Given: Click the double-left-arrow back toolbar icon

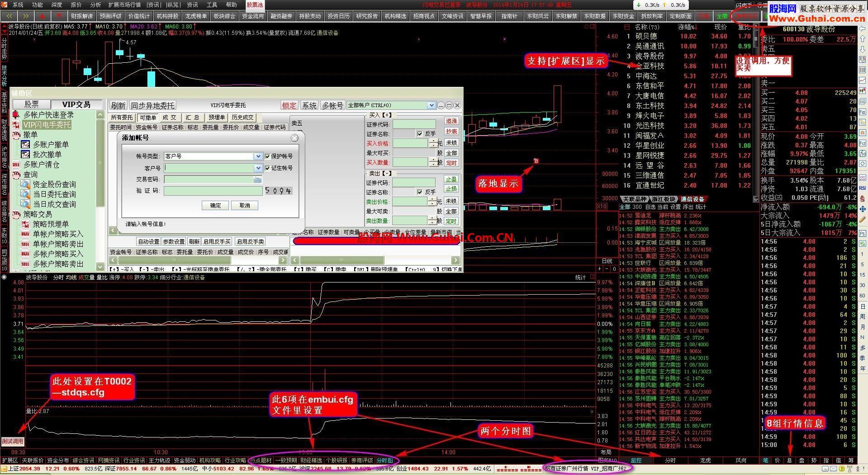Looking at the screenshot, I should (9, 16).
